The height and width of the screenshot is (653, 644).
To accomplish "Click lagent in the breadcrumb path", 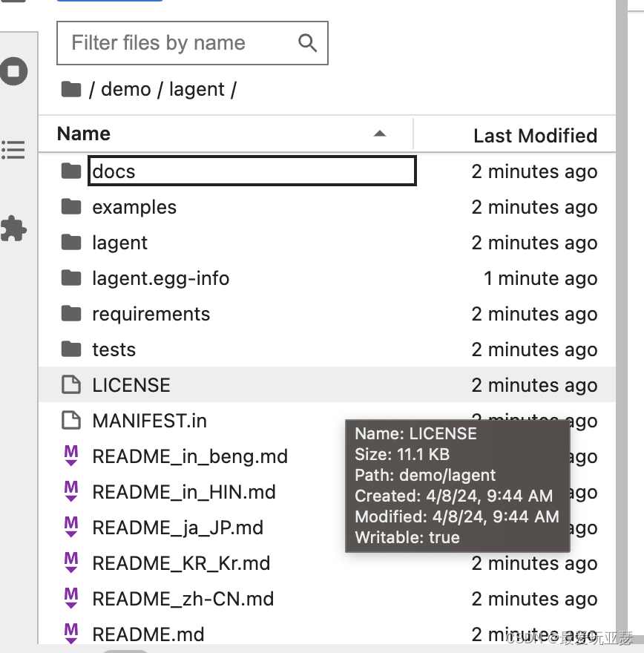I will pos(197,89).
